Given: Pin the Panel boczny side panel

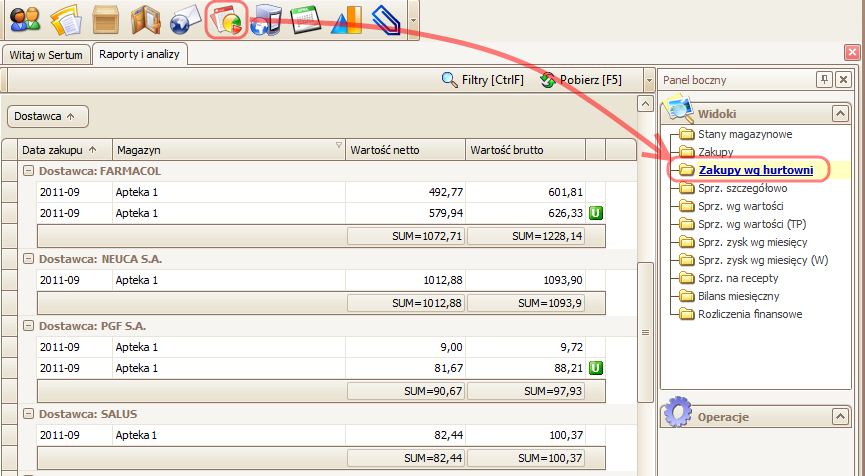Looking at the screenshot, I should [824, 80].
